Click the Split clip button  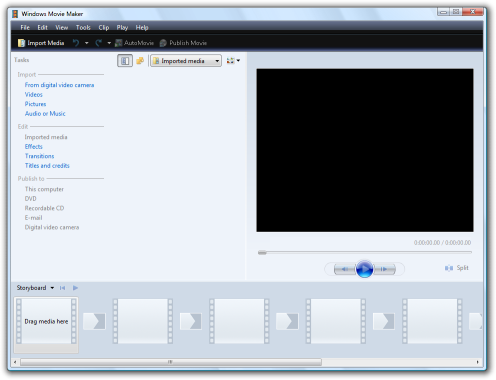[457, 268]
